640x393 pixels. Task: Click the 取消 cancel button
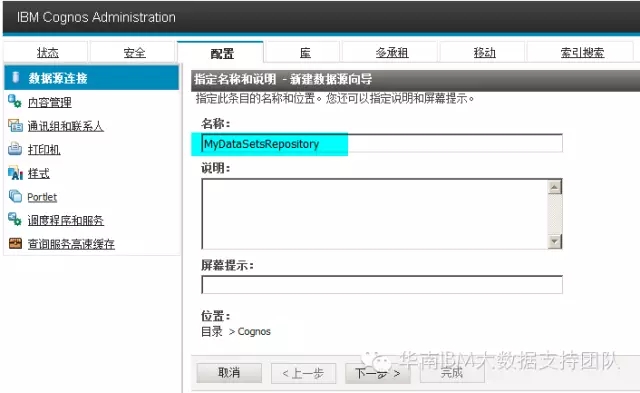229,373
